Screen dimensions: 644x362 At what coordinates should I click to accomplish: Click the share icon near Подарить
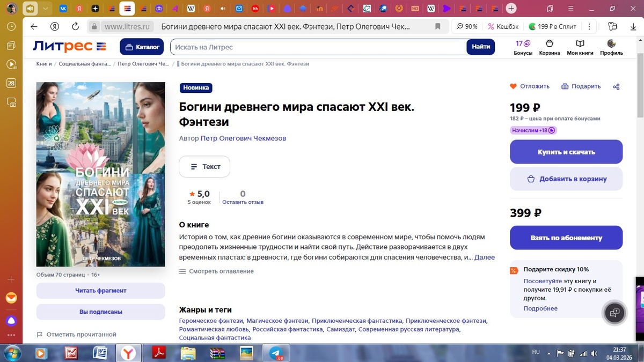pyautogui.click(x=616, y=86)
